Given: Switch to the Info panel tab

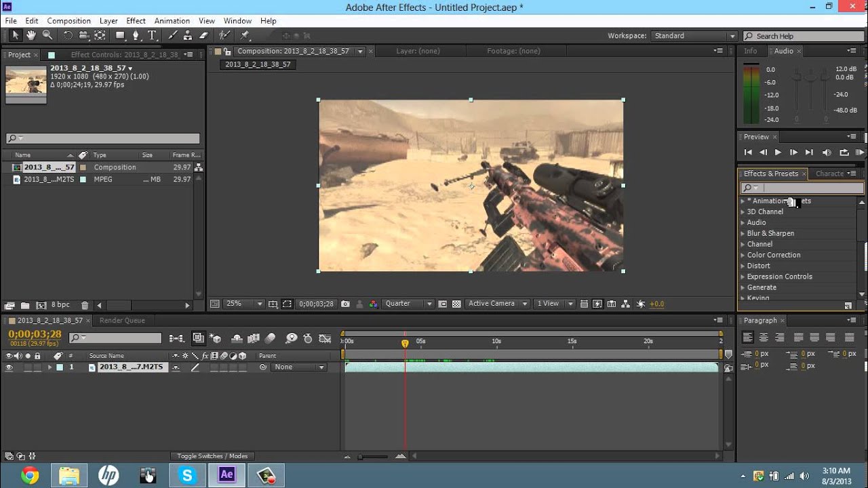Looking at the screenshot, I should (751, 52).
